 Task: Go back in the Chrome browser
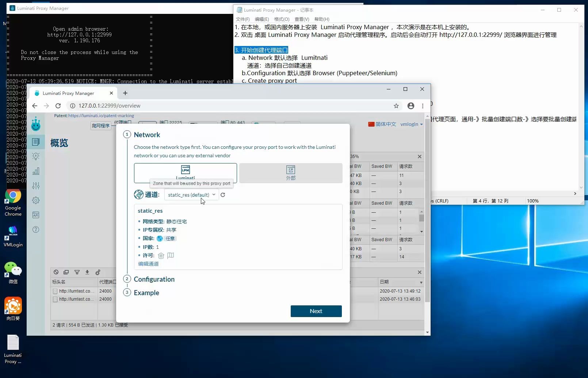pos(35,106)
